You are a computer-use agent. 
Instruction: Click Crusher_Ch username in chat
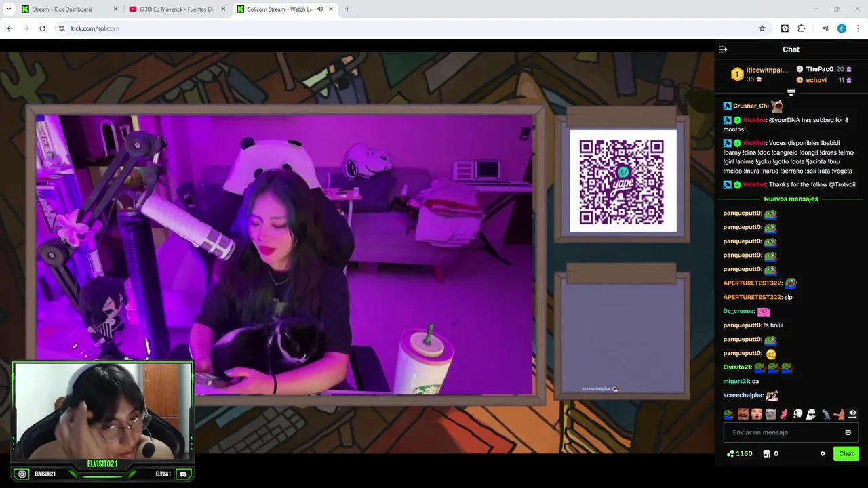pyautogui.click(x=751, y=106)
